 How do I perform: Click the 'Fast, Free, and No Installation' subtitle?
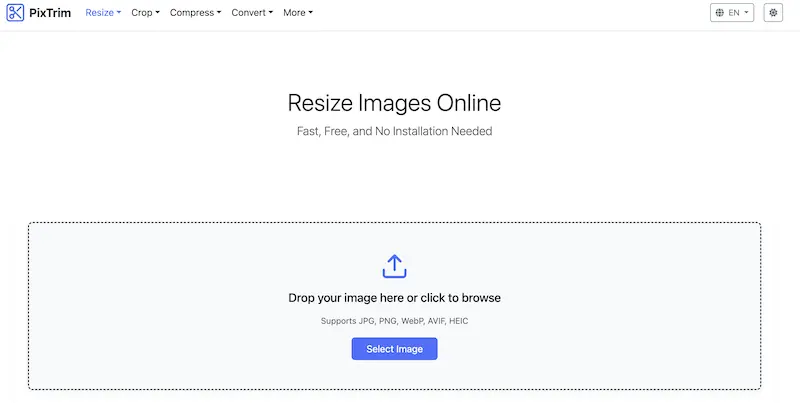394,131
